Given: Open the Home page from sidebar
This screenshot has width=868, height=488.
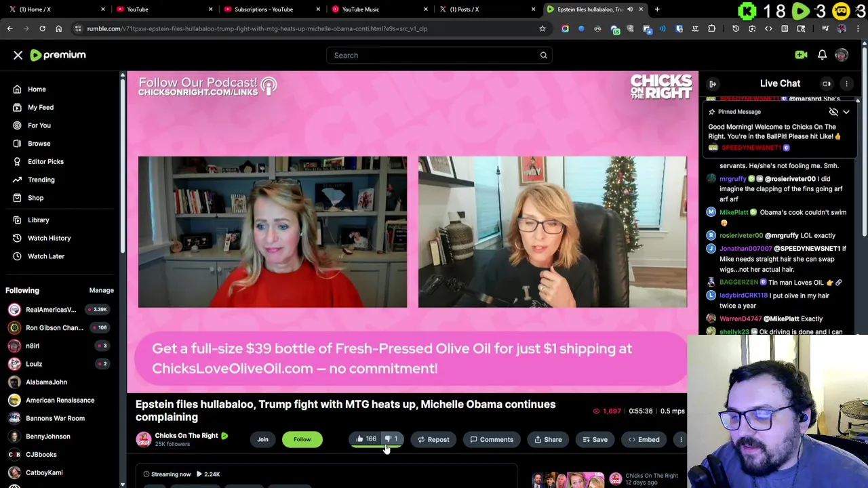Looking at the screenshot, I should click(x=37, y=89).
